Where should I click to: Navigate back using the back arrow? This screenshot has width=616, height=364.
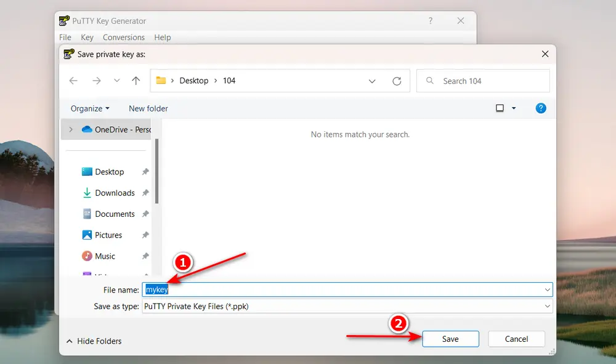[x=73, y=81]
